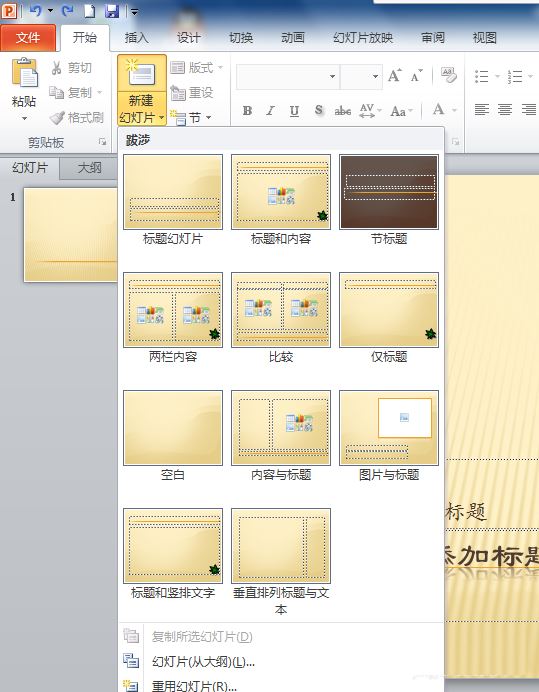Click the Paste clipboard icon
The width and height of the screenshot is (539, 692).
coord(25,72)
